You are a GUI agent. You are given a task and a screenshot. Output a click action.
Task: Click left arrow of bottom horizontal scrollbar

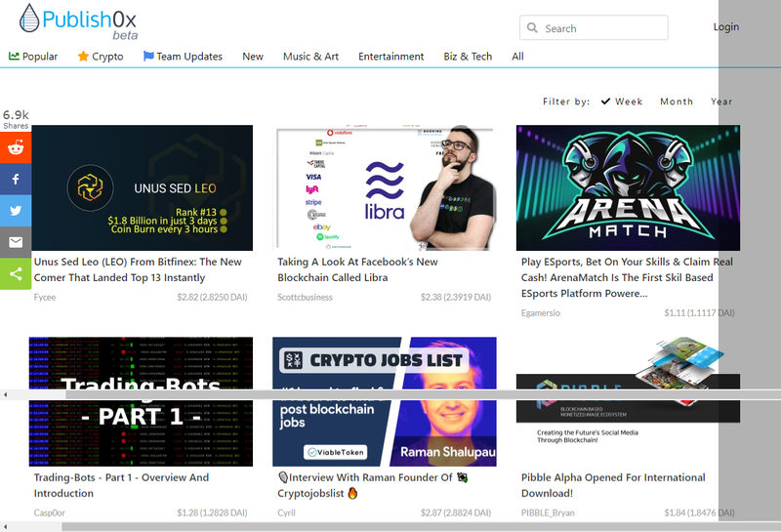[x=5, y=527]
